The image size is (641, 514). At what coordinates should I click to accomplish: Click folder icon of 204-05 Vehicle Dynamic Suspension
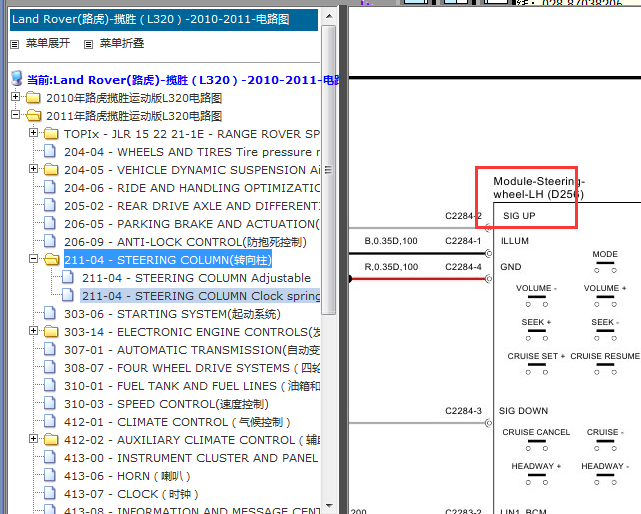click(x=51, y=170)
